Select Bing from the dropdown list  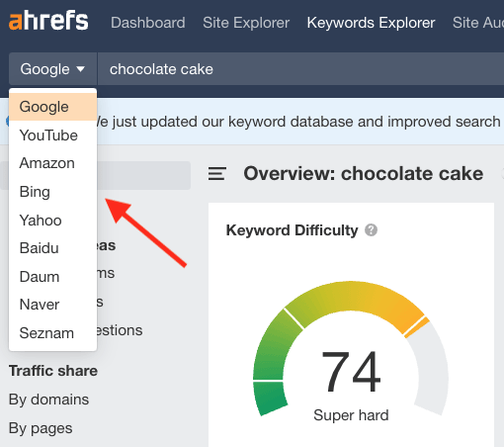(53, 192)
